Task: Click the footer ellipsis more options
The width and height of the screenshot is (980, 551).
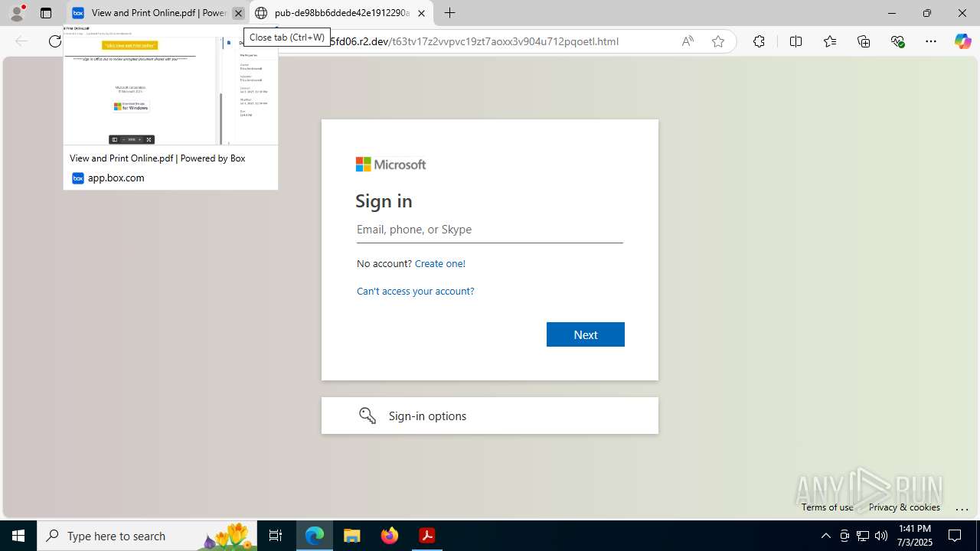Action: click(962, 507)
